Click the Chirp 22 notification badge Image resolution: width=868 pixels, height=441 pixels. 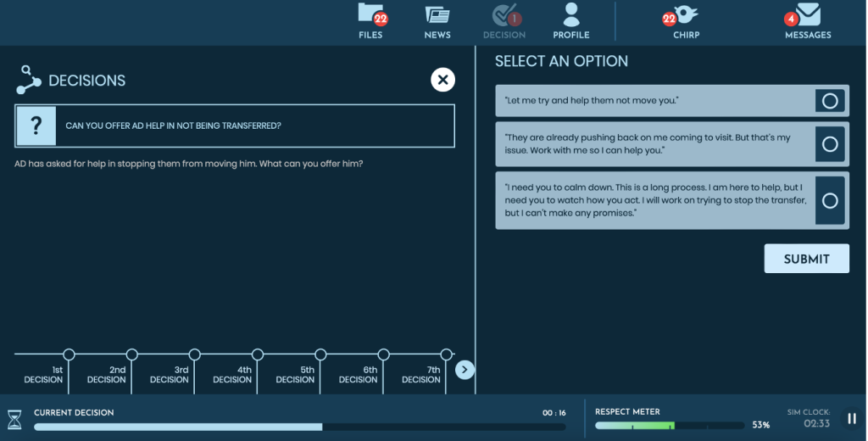click(x=670, y=20)
